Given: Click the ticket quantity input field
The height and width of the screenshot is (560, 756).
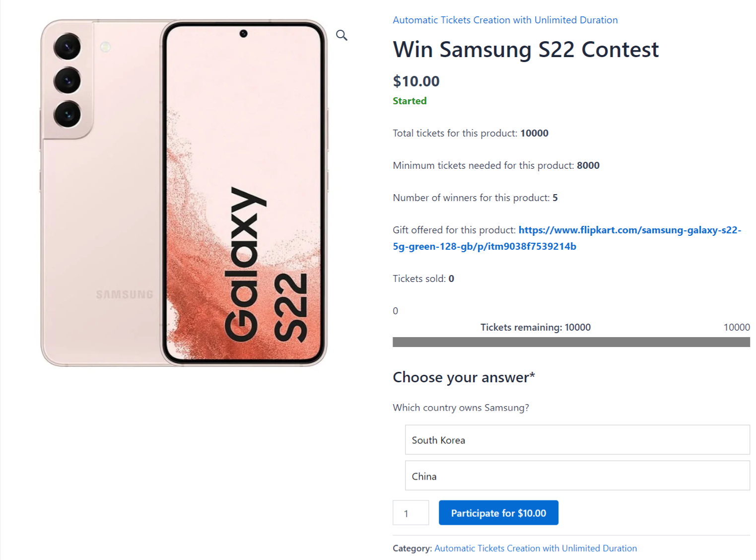Looking at the screenshot, I should 410,512.
